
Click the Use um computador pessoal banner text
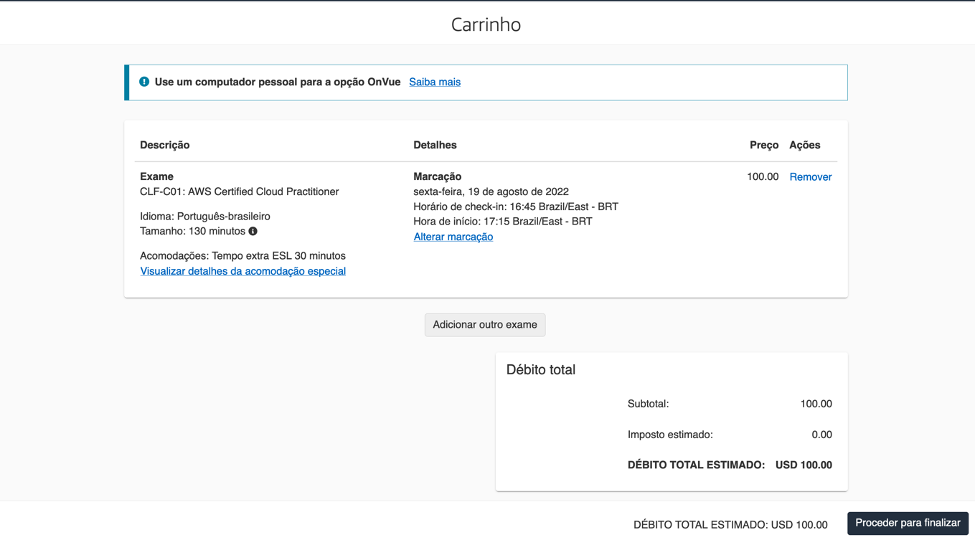(277, 82)
